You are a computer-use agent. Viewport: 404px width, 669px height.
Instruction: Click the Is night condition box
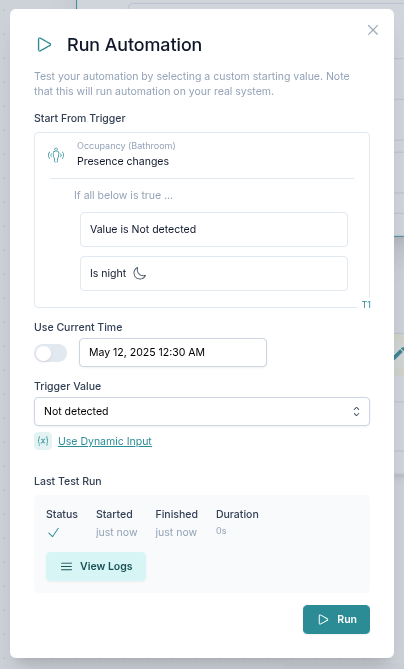(x=214, y=273)
